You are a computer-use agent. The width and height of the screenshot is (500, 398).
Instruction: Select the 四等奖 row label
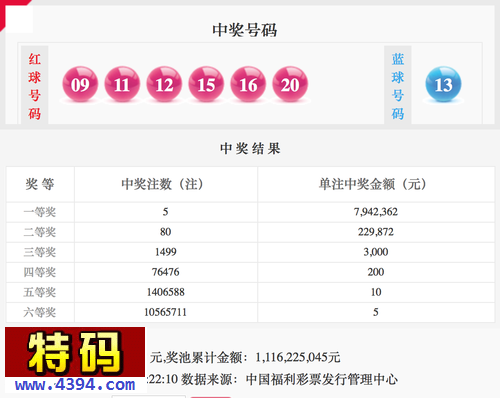(x=40, y=272)
